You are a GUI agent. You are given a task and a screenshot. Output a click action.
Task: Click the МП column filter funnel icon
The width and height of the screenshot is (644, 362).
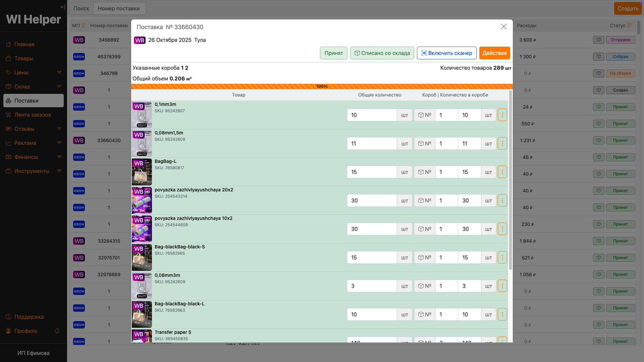coord(84,25)
